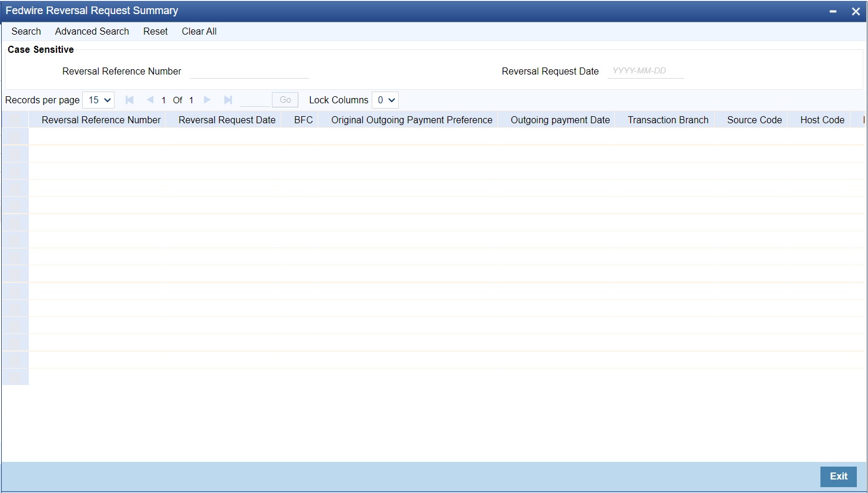
Task: Click the Exit button
Action: (839, 477)
